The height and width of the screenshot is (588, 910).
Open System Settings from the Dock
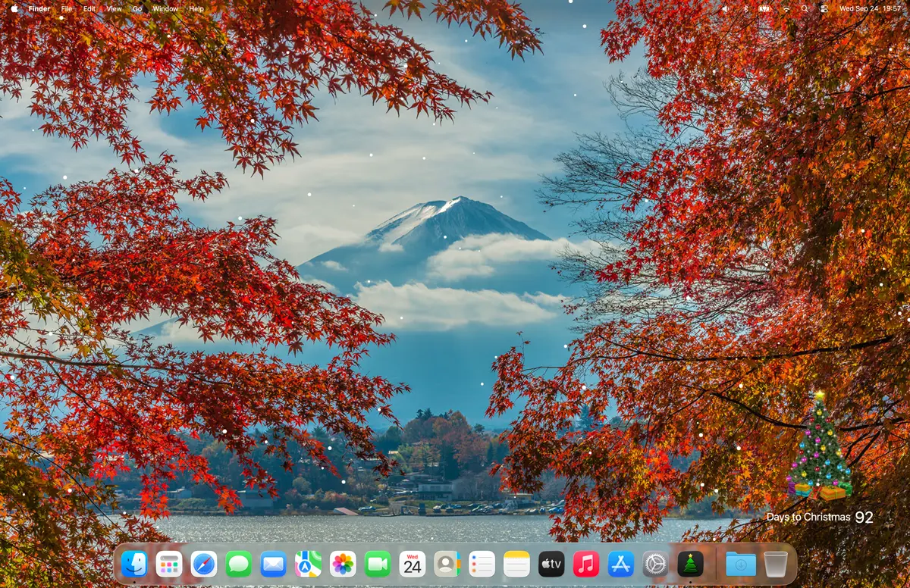click(x=653, y=564)
